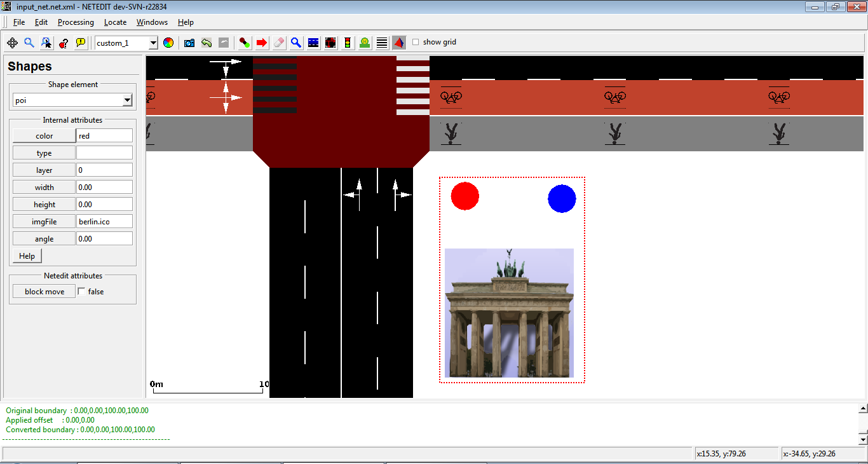Select the create edge mode icon
Image resolution: width=868 pixels, height=464 pixels.
point(245,43)
